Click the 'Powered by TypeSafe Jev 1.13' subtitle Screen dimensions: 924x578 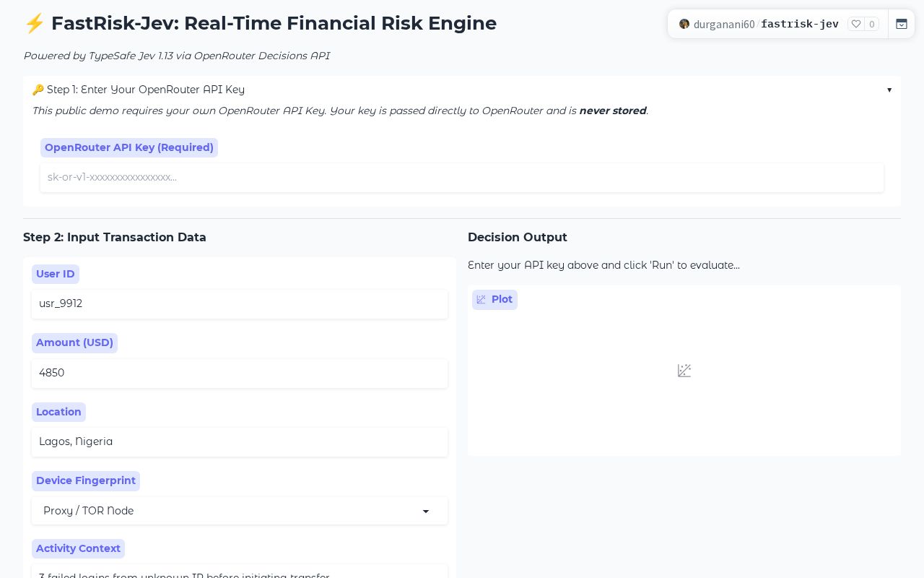[177, 56]
